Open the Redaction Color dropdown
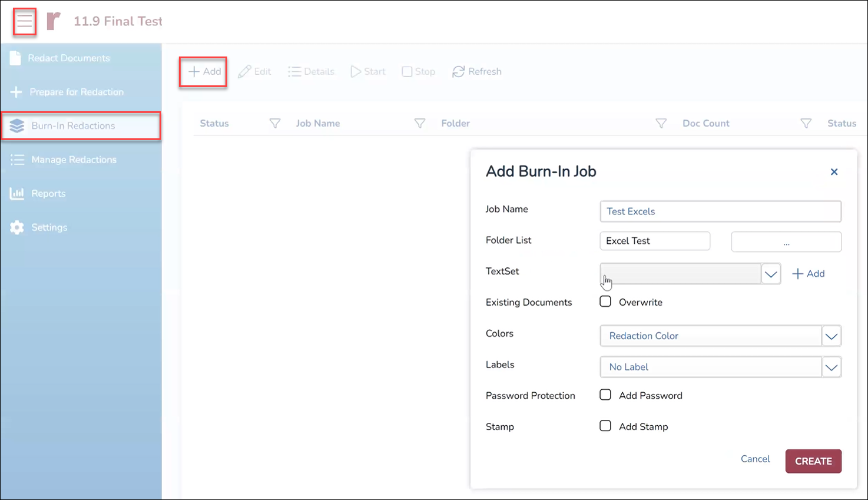 [x=831, y=336]
